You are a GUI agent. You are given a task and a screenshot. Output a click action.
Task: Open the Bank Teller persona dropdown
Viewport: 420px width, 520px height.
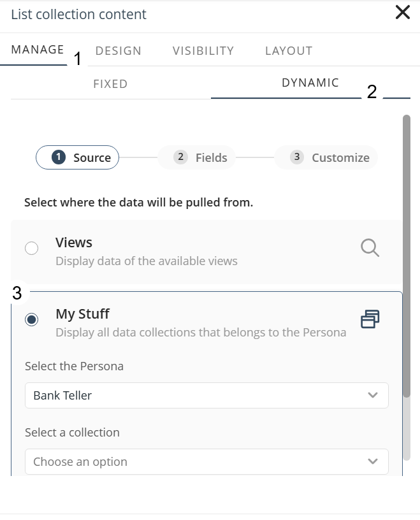(206, 396)
